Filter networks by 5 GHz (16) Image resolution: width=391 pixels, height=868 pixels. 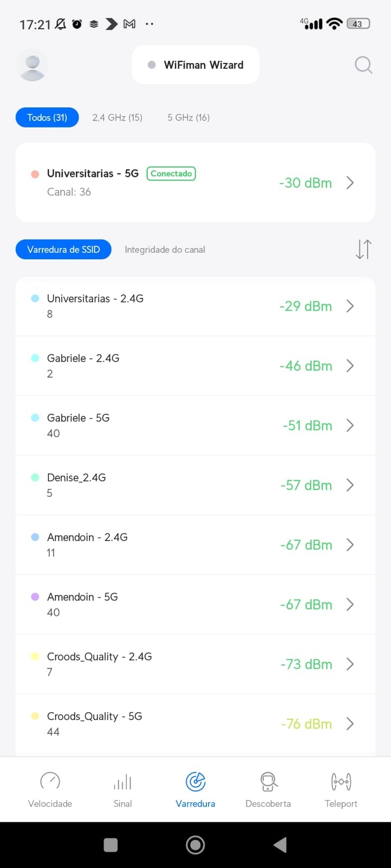(x=188, y=118)
